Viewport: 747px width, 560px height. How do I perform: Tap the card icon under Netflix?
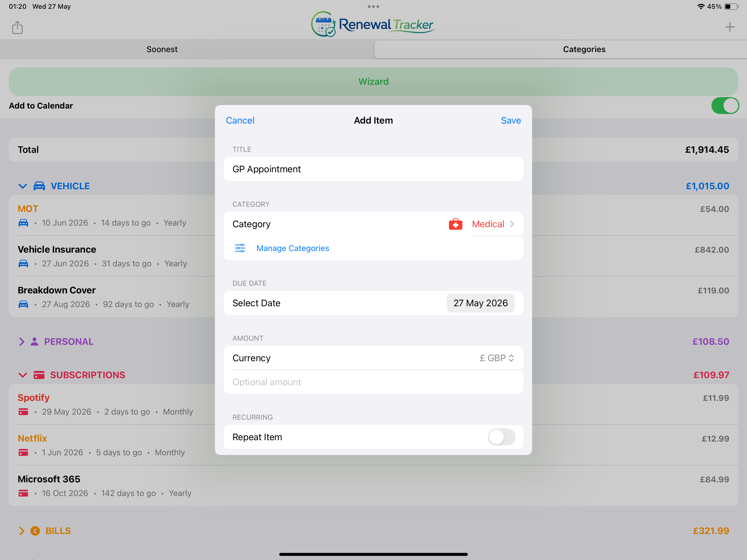23,453
